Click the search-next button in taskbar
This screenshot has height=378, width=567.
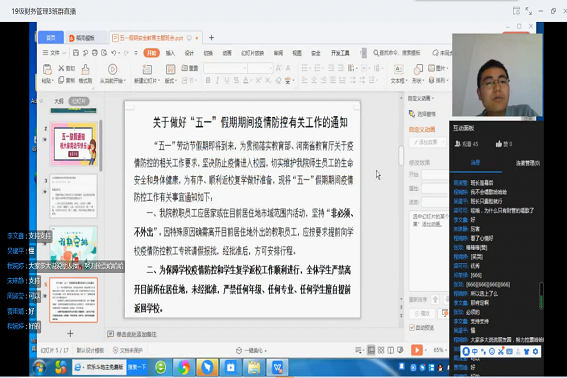pos(137,367)
